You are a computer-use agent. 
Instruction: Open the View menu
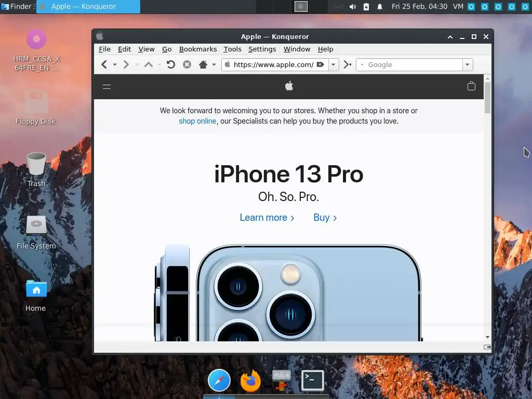point(146,49)
